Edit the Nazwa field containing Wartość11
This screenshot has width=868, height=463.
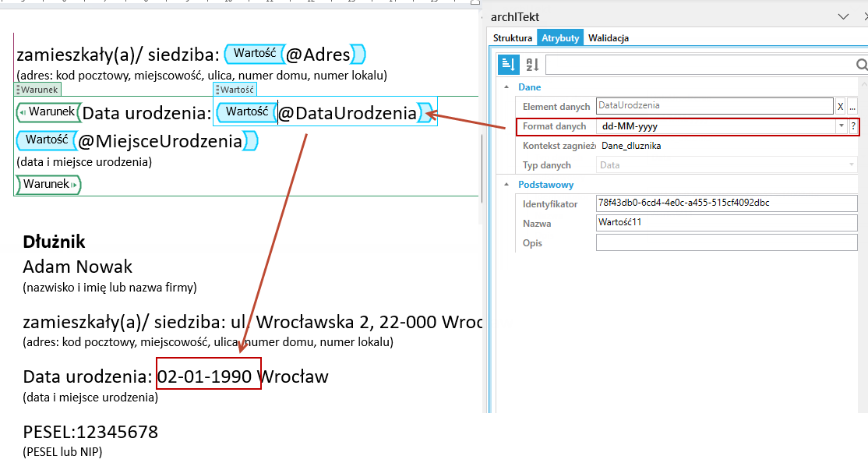pos(726,223)
